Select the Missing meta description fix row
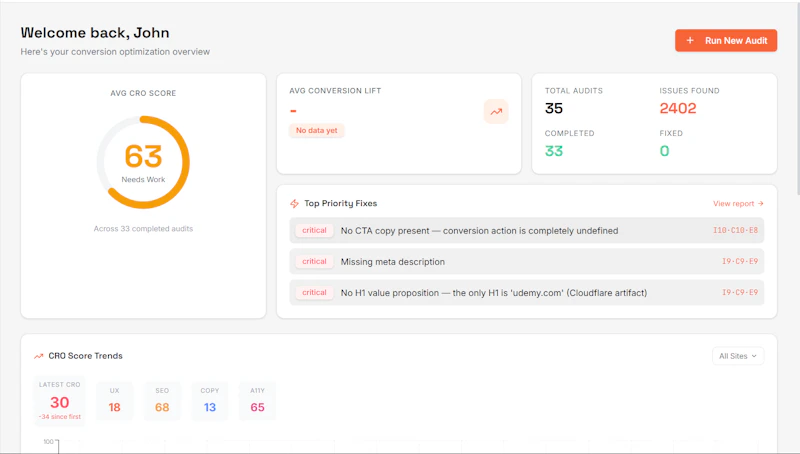This screenshot has height=454, width=800. pos(527,262)
